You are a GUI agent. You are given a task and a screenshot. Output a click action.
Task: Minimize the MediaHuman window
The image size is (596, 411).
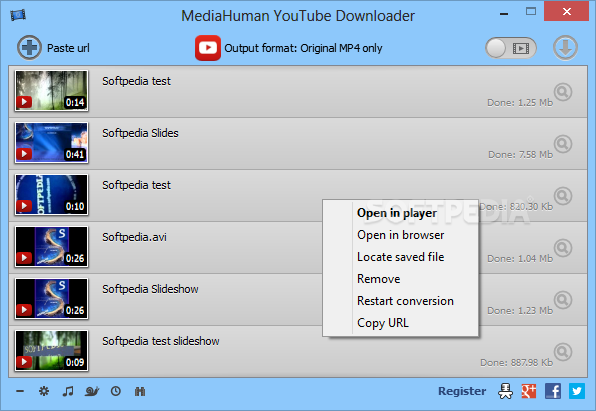[x=504, y=14]
